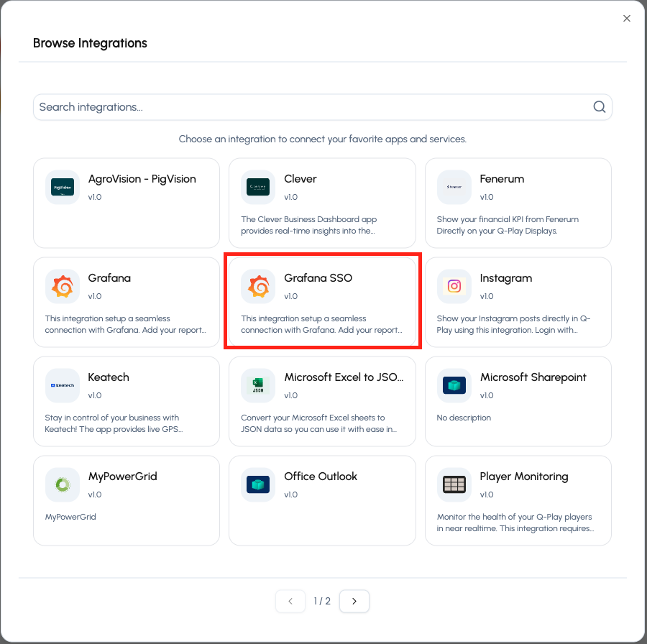This screenshot has height=644, width=647.
Task: Click the Grafana flame logo icon
Action: [x=63, y=286]
